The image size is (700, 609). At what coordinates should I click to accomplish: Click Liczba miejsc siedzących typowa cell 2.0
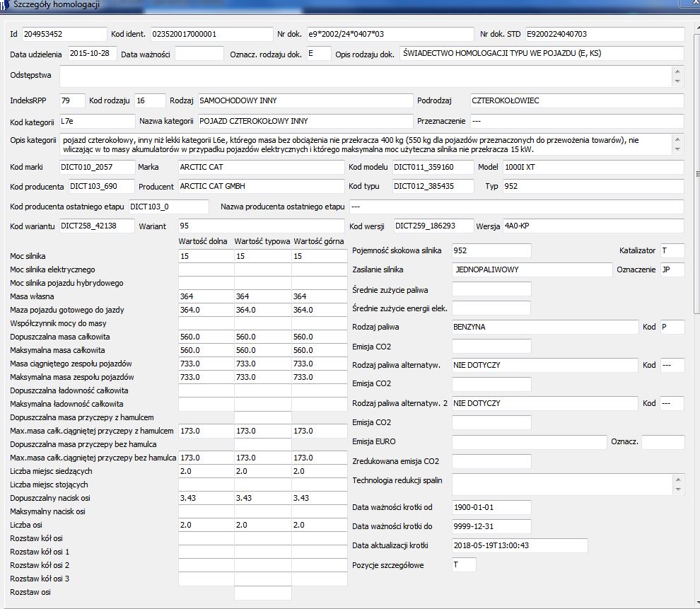262,471
